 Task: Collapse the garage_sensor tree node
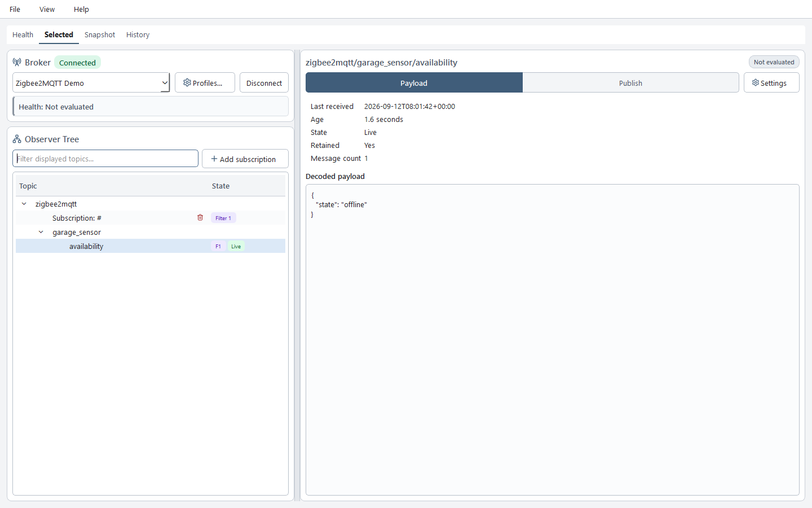tap(41, 232)
